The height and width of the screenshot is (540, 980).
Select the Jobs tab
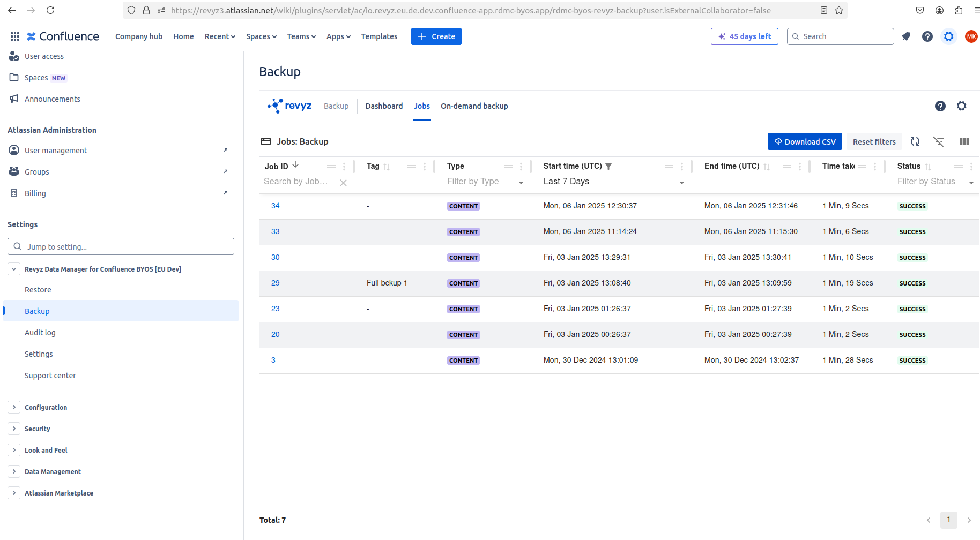422,106
